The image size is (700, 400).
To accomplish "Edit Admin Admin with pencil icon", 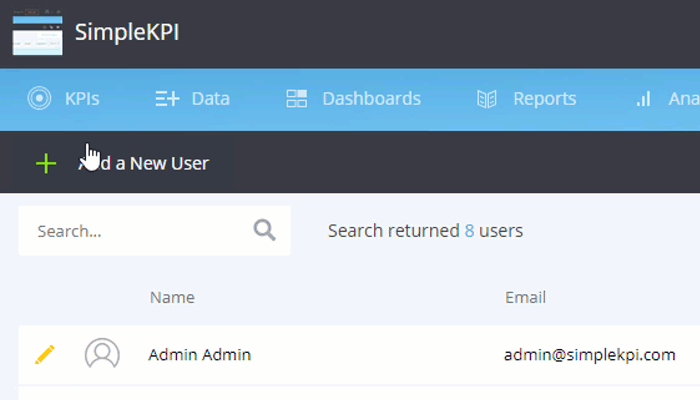I will click(x=45, y=354).
